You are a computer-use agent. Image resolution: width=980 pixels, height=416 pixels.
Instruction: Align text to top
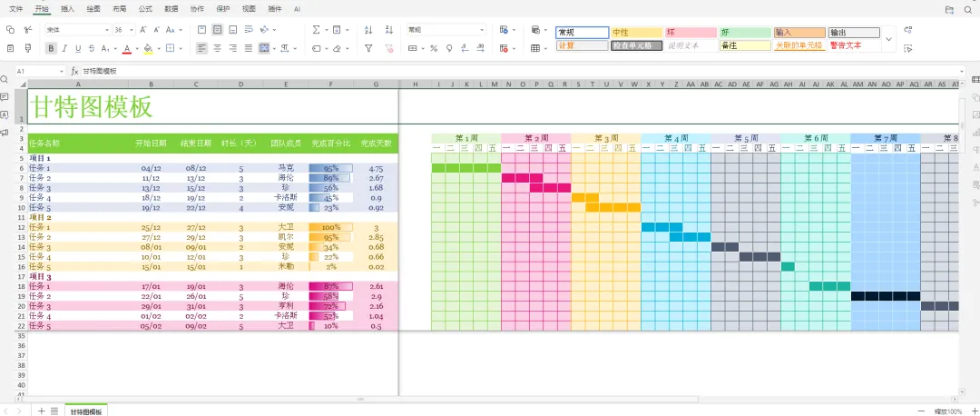pyautogui.click(x=201, y=29)
